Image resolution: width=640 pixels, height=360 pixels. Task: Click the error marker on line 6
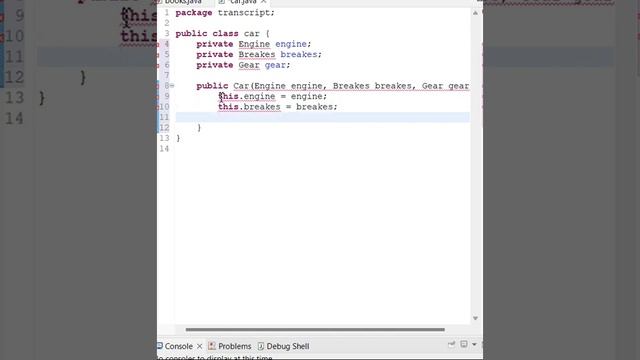point(158,65)
